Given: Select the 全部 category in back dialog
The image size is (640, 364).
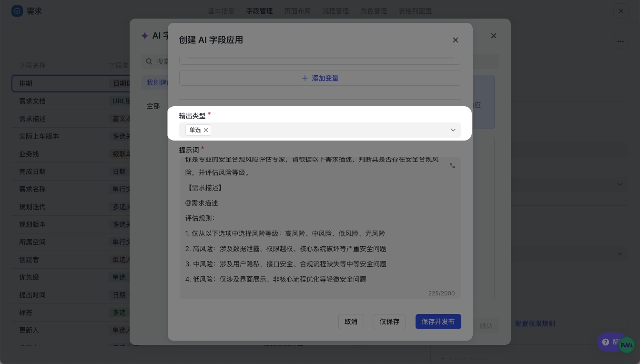Looking at the screenshot, I should [x=153, y=106].
